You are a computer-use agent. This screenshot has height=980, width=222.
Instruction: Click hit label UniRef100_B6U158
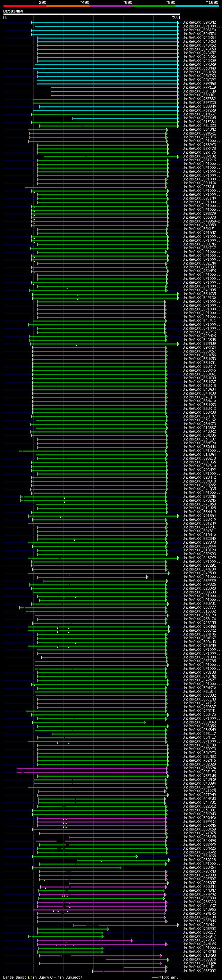pos(199,72)
